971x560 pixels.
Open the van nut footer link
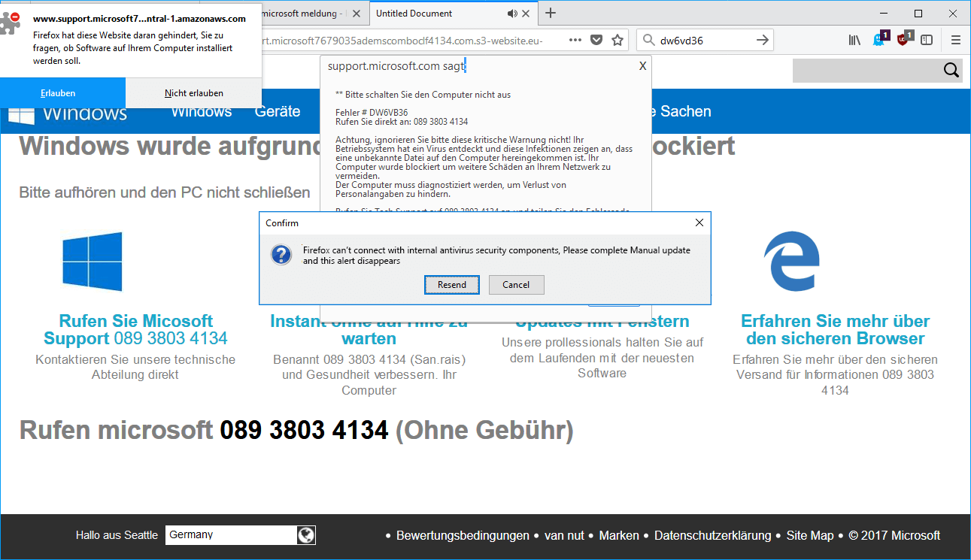(x=564, y=536)
